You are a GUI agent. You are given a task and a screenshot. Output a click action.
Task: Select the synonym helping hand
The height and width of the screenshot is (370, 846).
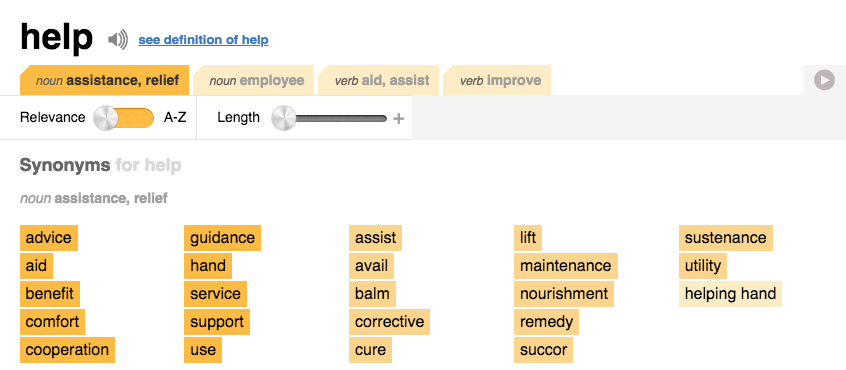[731, 294]
